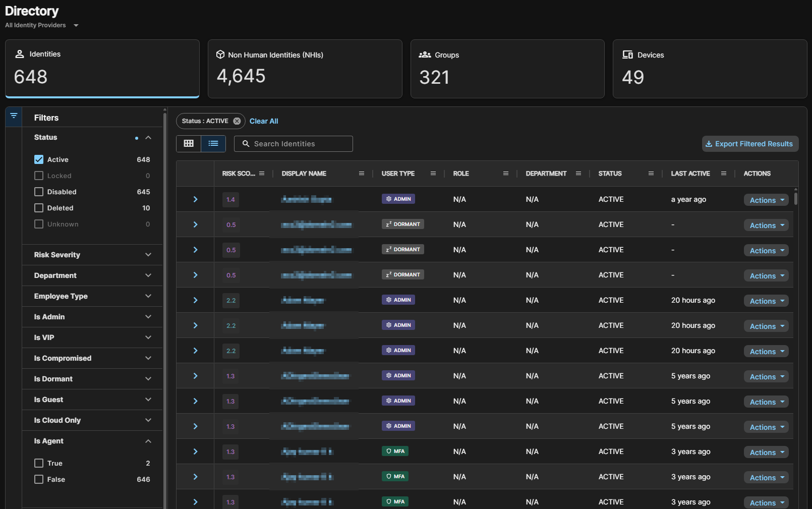Click the Search Identities field
Viewport: 812px width, 509px height.
click(x=294, y=144)
